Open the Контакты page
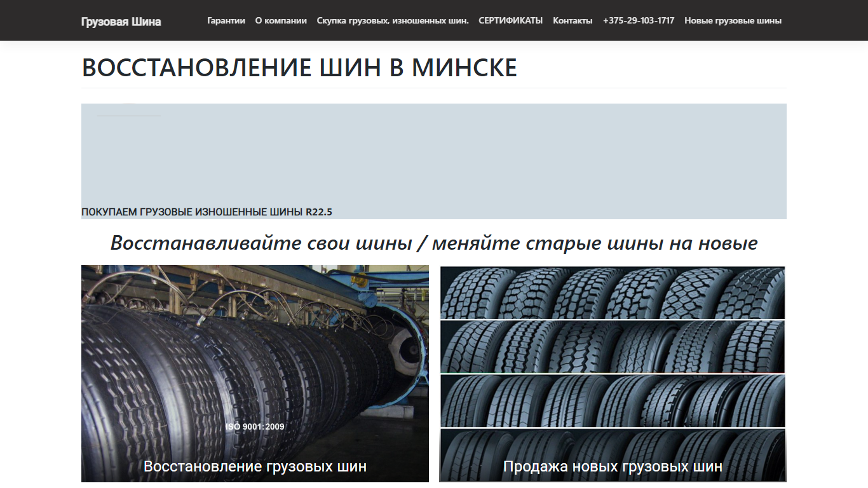The height and width of the screenshot is (488, 868). (573, 20)
